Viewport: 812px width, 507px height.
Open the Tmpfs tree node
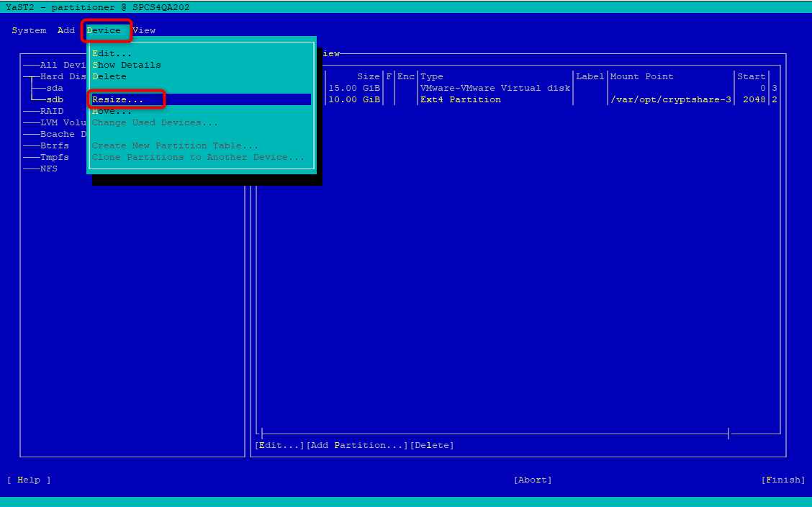[x=55, y=157]
